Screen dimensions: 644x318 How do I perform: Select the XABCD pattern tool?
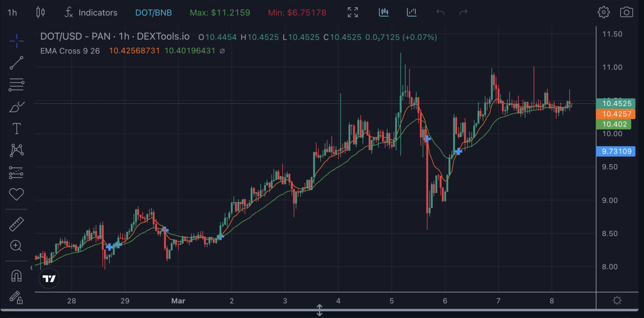(16, 150)
